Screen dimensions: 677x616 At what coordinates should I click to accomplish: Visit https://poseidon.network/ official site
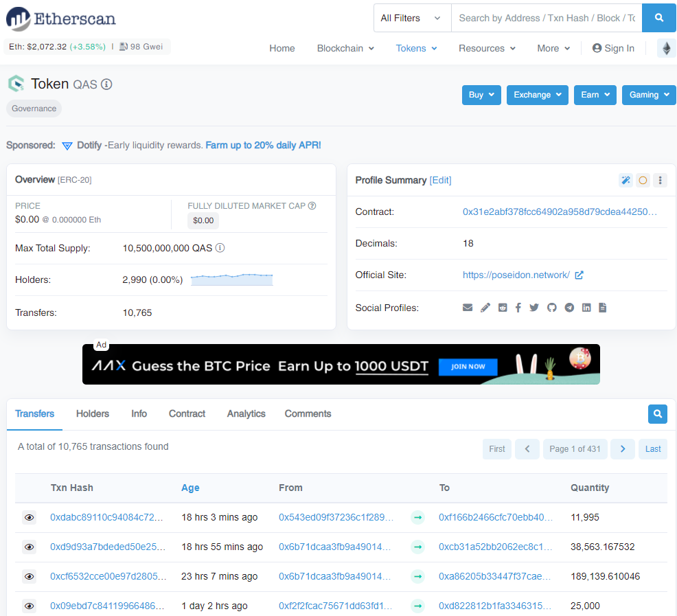(x=516, y=275)
